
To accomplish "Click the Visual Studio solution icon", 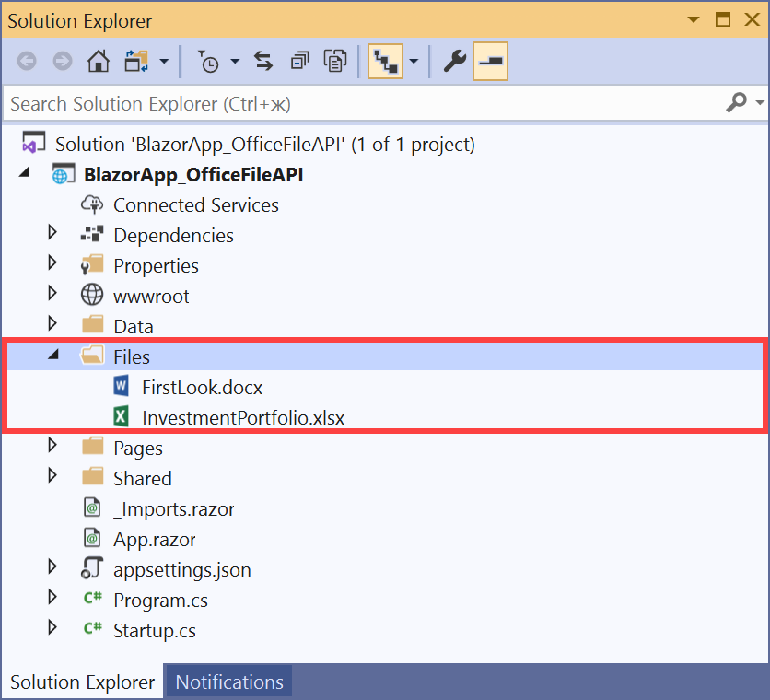I will click(33, 142).
